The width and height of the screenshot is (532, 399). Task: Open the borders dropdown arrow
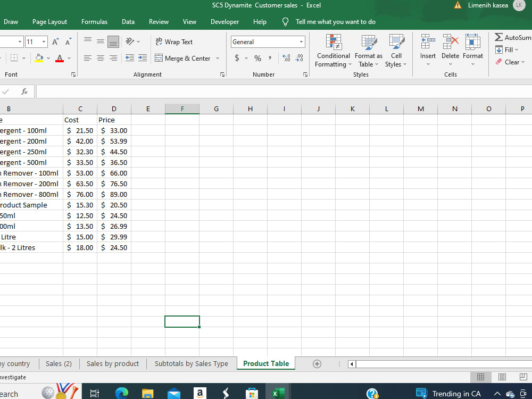tap(24, 59)
